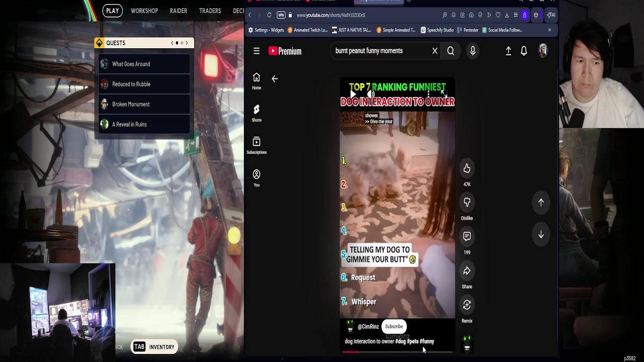Toggle the browser VPN badge

(281, 15)
